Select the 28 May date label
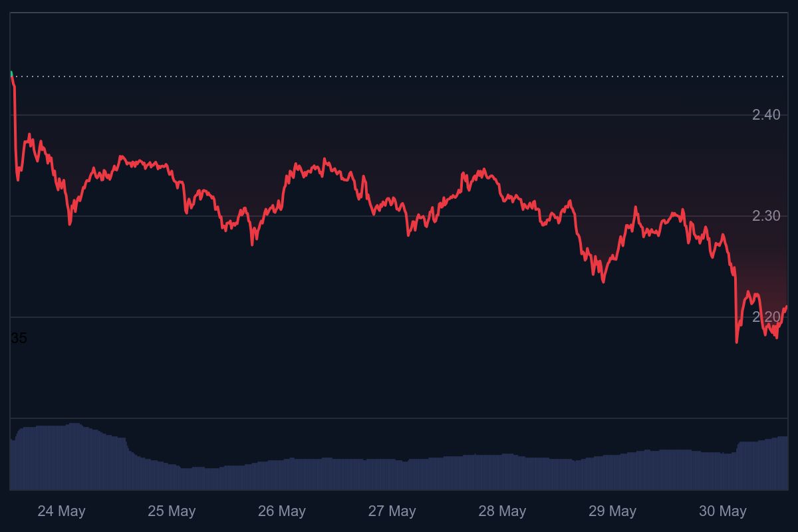The height and width of the screenshot is (532, 798). 502,511
